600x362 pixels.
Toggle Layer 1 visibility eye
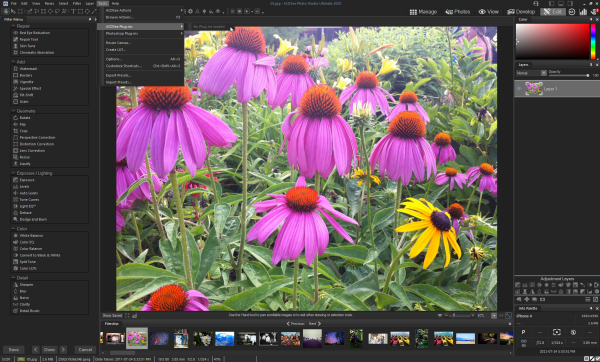(x=519, y=89)
